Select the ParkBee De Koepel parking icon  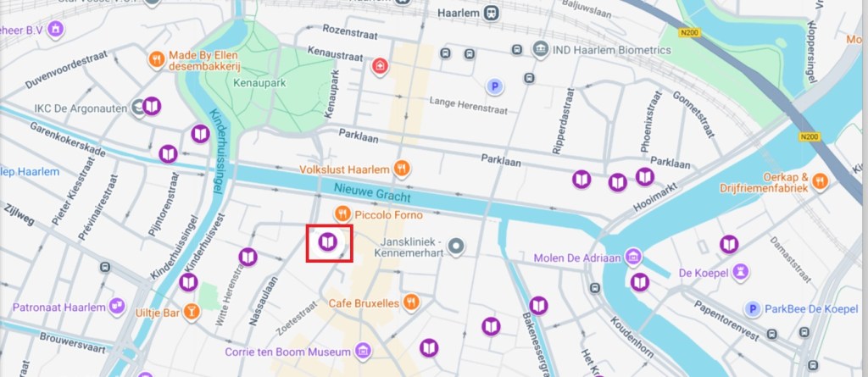pos(753,309)
